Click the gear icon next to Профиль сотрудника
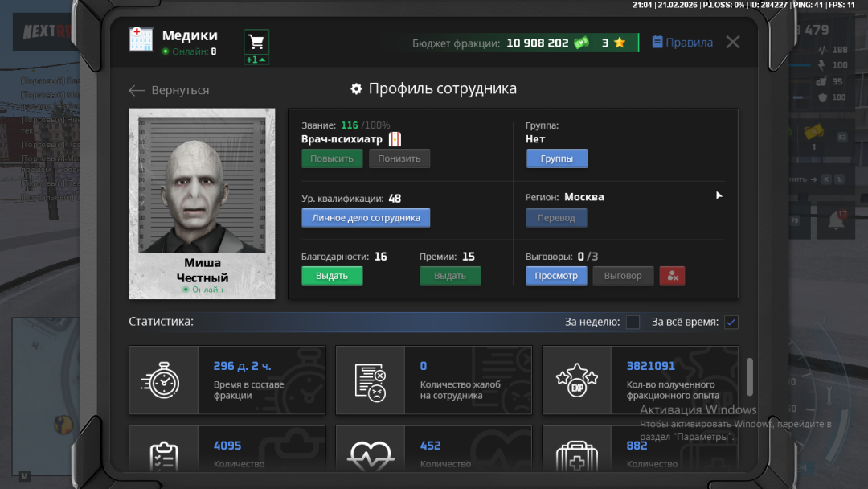This screenshot has width=868, height=489. click(x=356, y=88)
